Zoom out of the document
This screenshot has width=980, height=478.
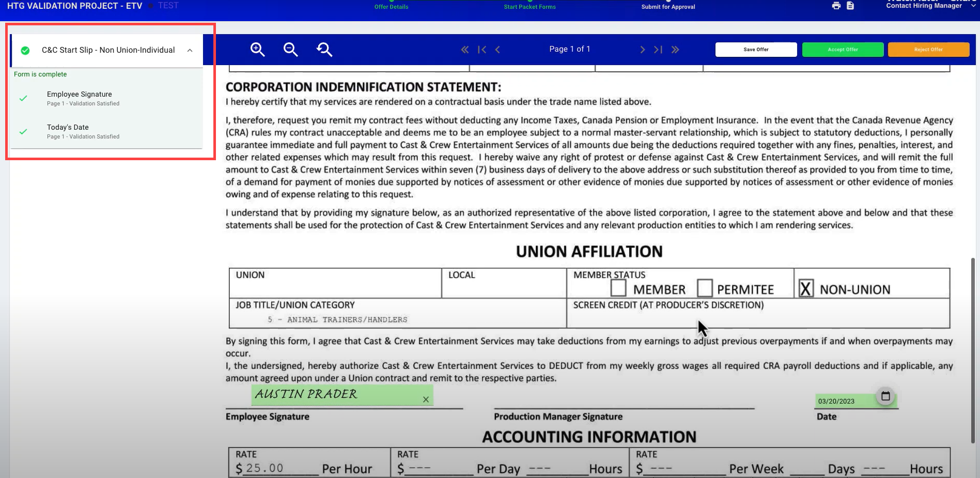(290, 50)
